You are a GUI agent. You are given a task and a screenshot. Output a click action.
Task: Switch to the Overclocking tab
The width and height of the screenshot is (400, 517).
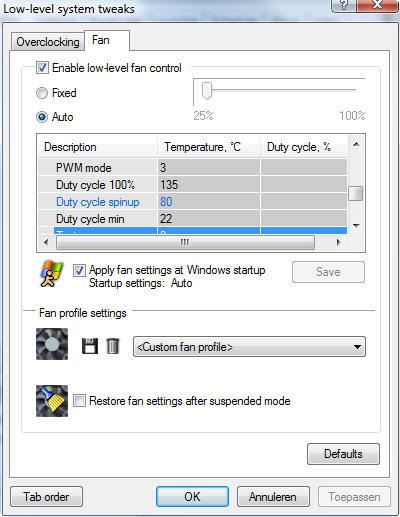coord(47,42)
